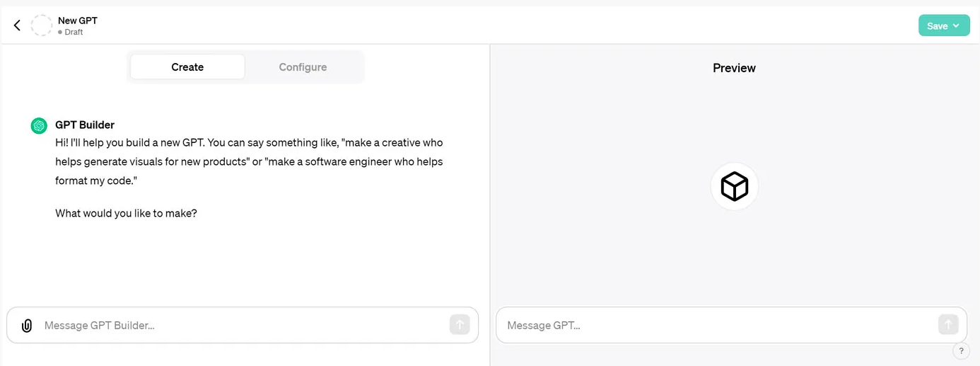Focus the Message GPT Builder field
980x366 pixels.
coord(243,325)
